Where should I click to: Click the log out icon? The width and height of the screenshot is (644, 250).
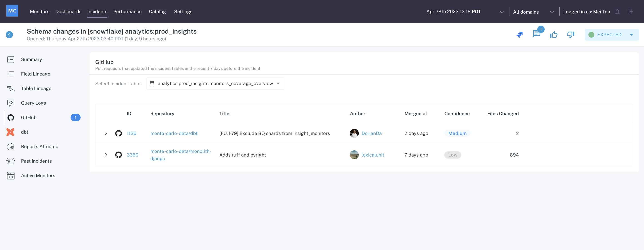(630, 12)
